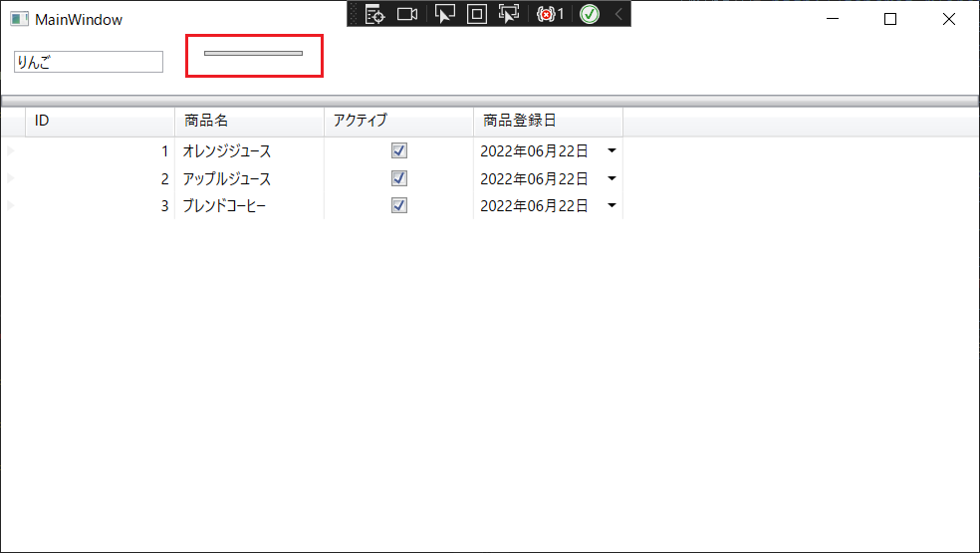Click green checkmark Hot Reload status icon

590,14
